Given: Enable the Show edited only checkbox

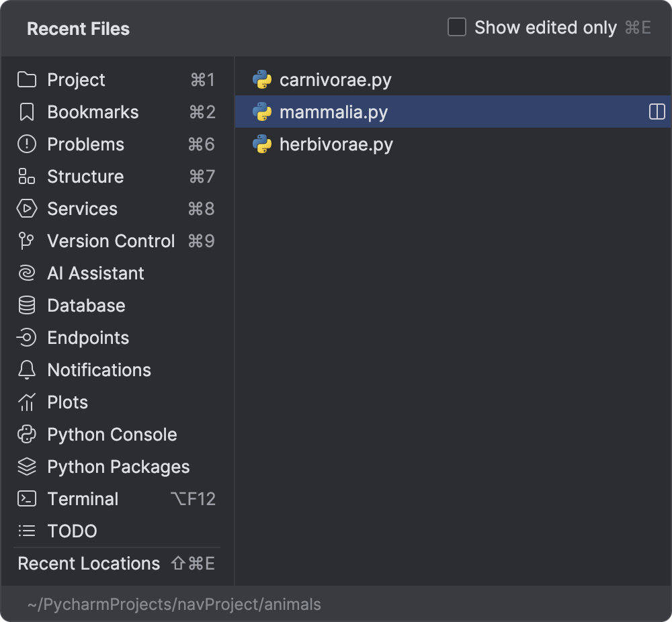Looking at the screenshot, I should [x=456, y=28].
